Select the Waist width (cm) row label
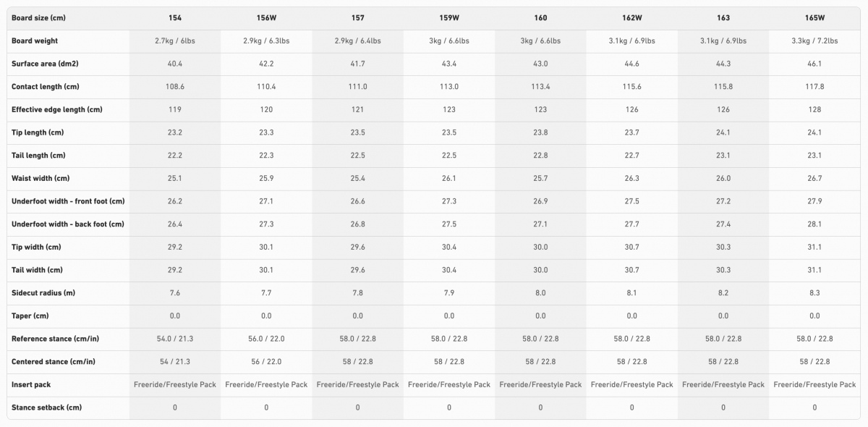Screen dimensions: 868x427 [x=41, y=178]
